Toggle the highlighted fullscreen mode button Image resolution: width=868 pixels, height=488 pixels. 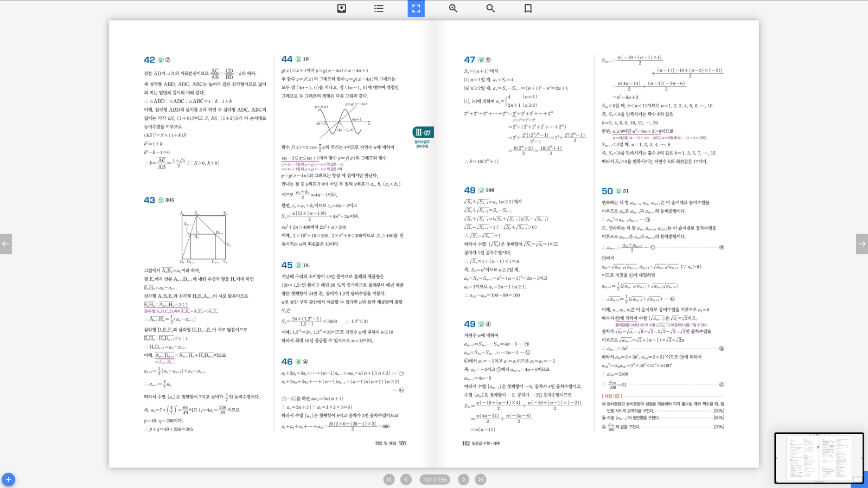pos(416,8)
